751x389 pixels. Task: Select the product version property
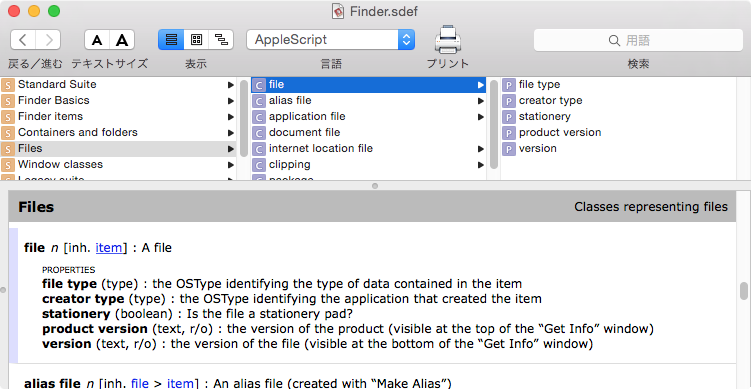tap(618, 133)
